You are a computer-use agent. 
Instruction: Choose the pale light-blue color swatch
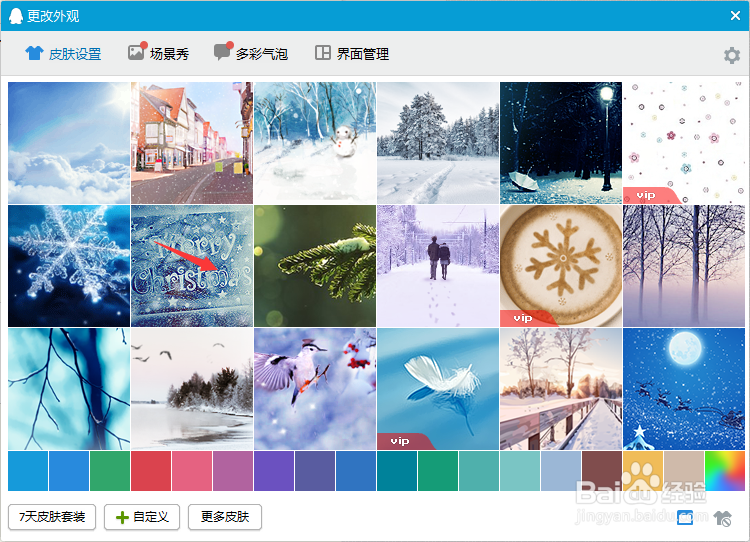(561, 471)
